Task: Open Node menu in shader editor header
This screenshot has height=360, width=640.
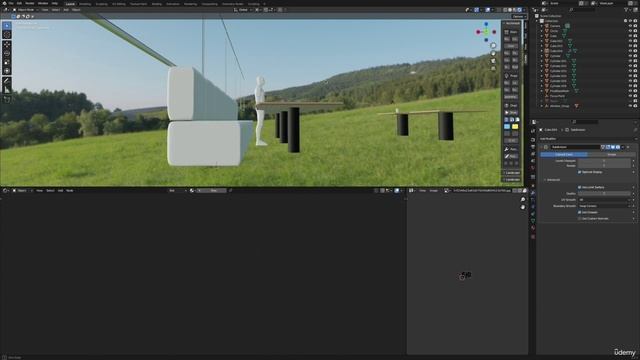Action: click(x=70, y=191)
